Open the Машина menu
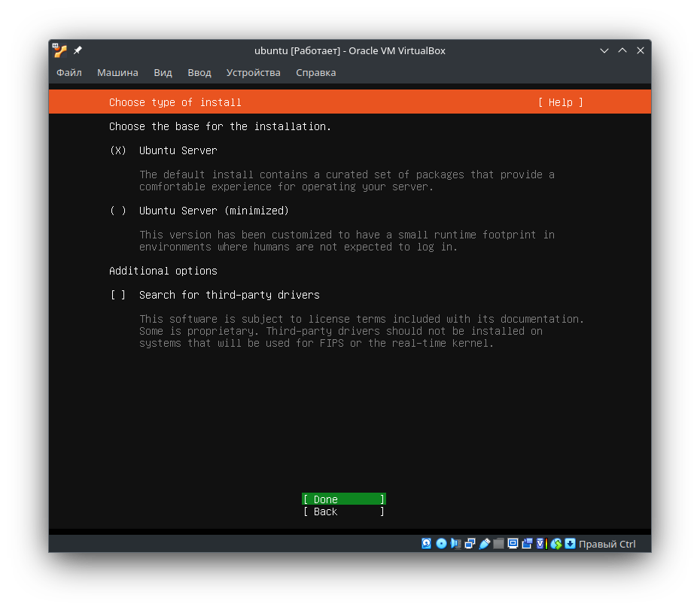The image size is (700, 610). click(x=117, y=73)
